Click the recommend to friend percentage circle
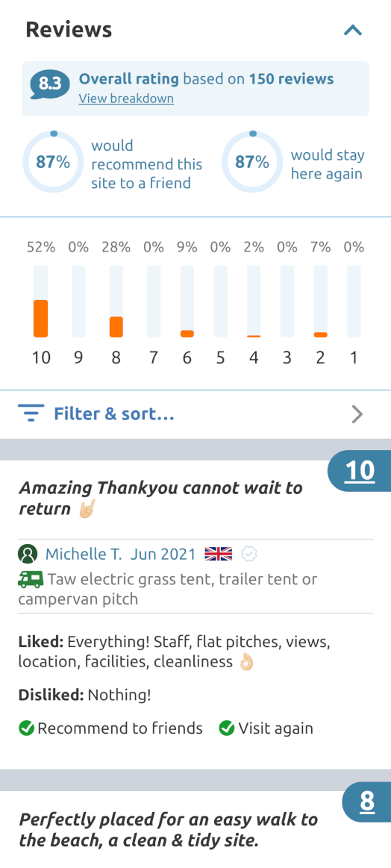Image resolution: width=391 pixels, height=868 pixels. coord(53,162)
